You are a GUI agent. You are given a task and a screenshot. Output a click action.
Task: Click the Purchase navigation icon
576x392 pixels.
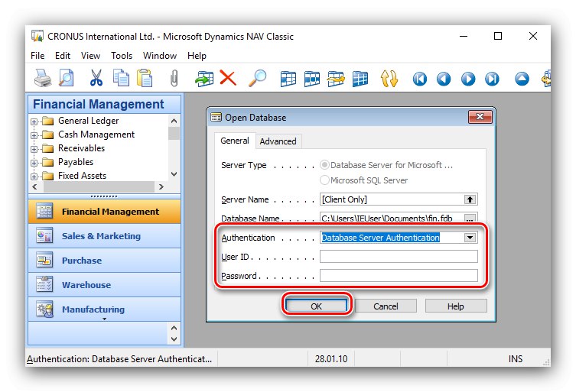coord(44,261)
